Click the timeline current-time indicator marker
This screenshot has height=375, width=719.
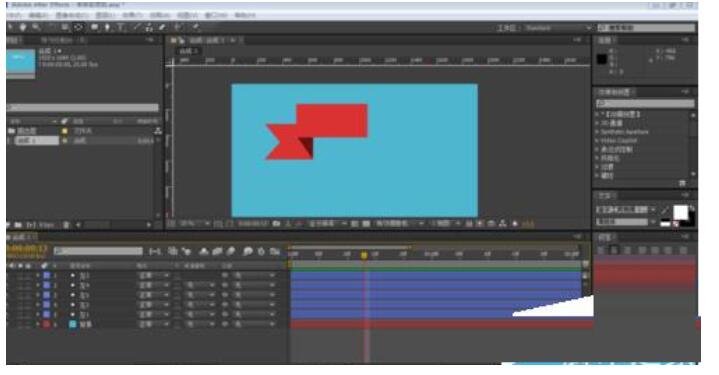pyautogui.click(x=364, y=255)
